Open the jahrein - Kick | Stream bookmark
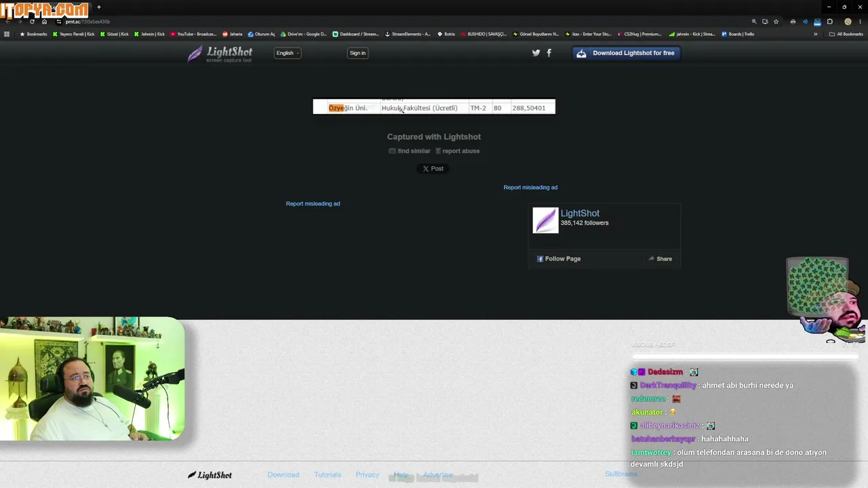Image resolution: width=868 pixels, height=488 pixels. (x=692, y=34)
